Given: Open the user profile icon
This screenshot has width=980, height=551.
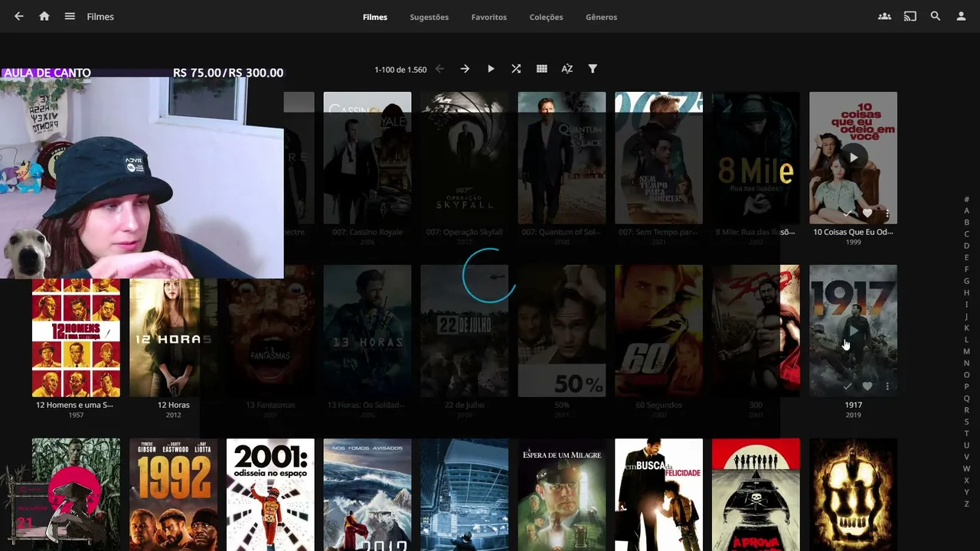Looking at the screenshot, I should coord(961,16).
